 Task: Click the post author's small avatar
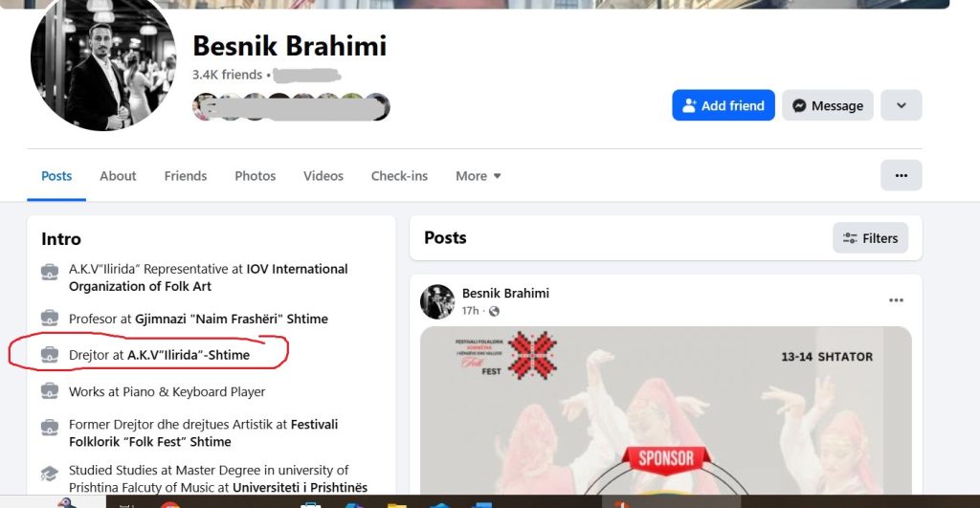point(437,301)
